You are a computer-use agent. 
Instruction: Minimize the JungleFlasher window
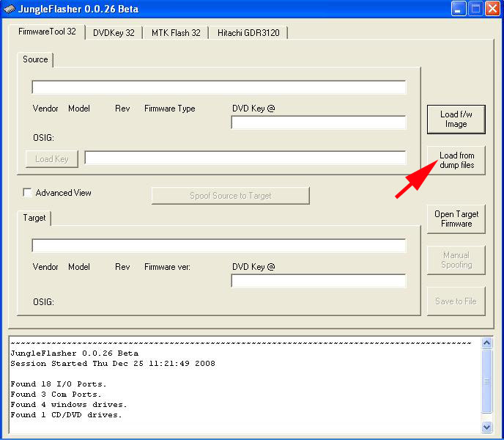[459, 9]
